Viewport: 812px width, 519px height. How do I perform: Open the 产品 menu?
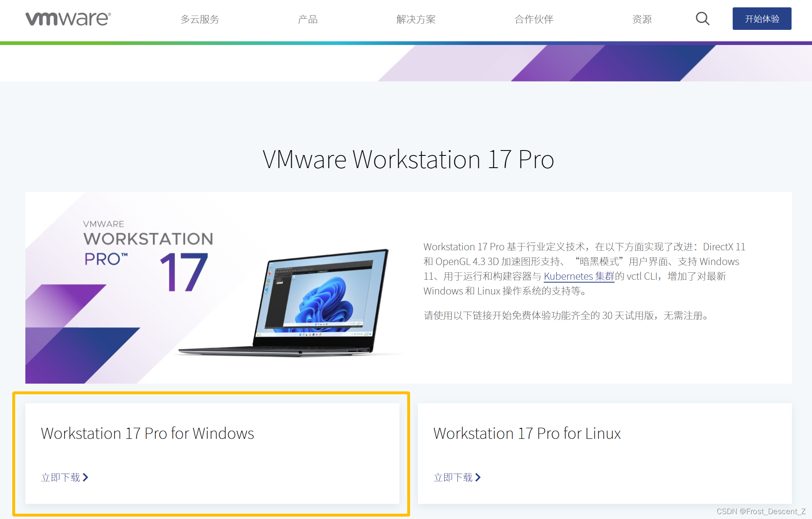tap(308, 19)
